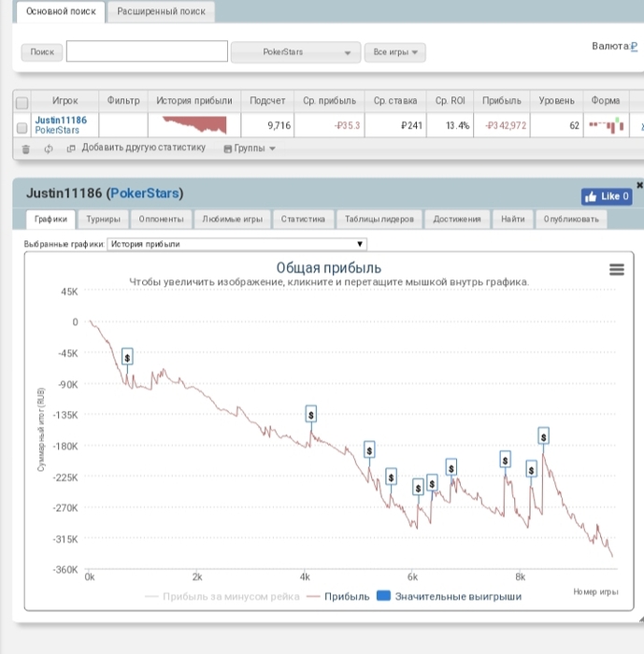Click into the player search input field
This screenshot has height=654, width=644.
(x=147, y=51)
